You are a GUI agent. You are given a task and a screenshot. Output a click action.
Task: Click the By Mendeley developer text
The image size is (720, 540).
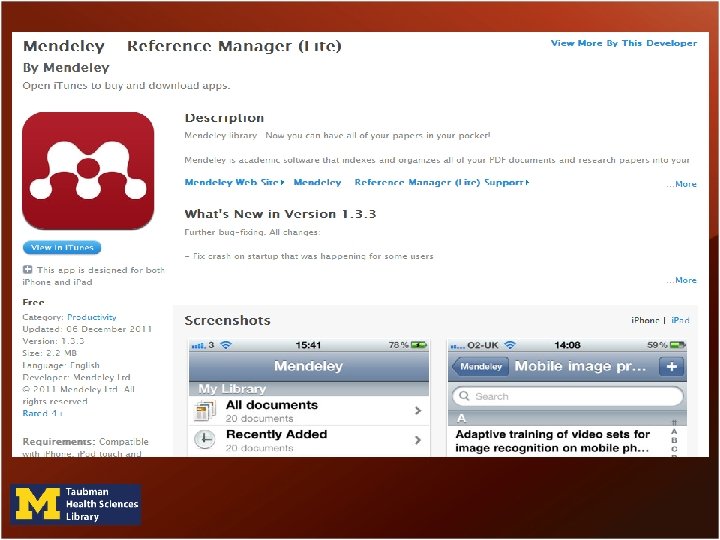click(x=66, y=68)
